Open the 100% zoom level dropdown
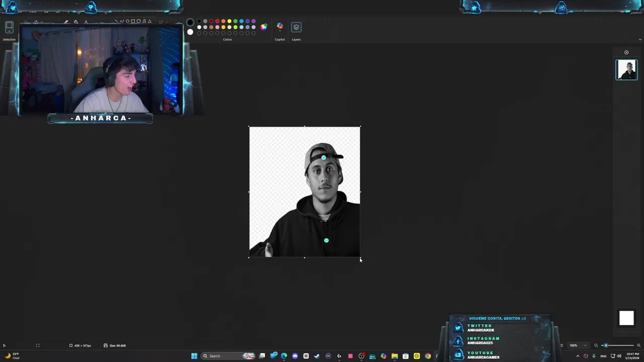 pyautogui.click(x=579, y=345)
